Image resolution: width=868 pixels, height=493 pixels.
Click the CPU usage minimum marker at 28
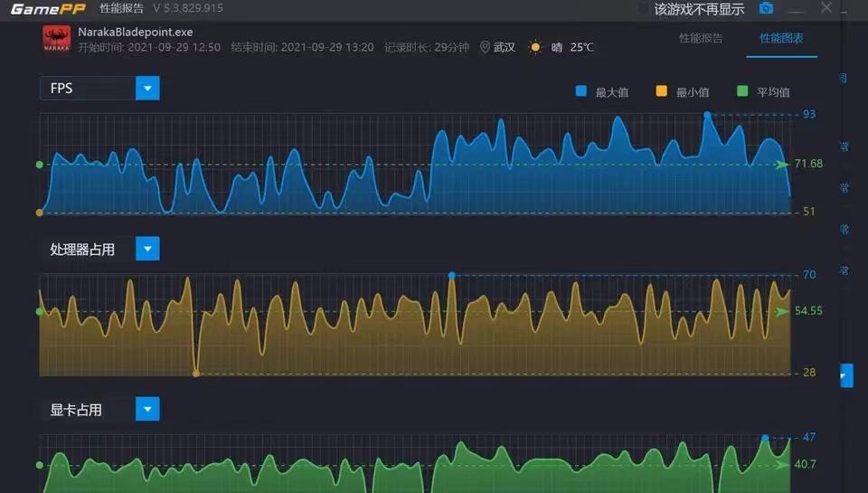click(196, 374)
